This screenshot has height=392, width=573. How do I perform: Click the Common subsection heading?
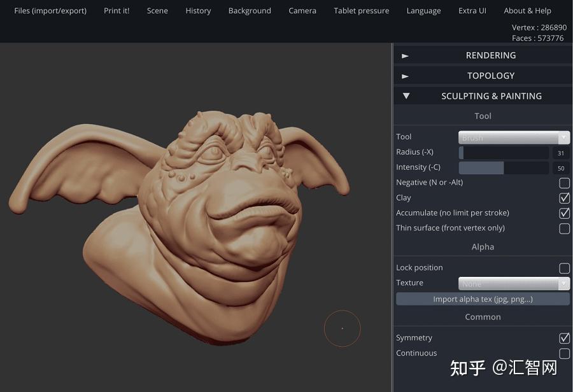coord(483,317)
